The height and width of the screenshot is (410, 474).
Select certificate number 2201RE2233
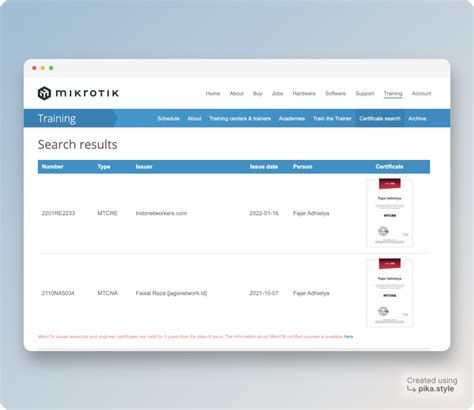pos(58,213)
